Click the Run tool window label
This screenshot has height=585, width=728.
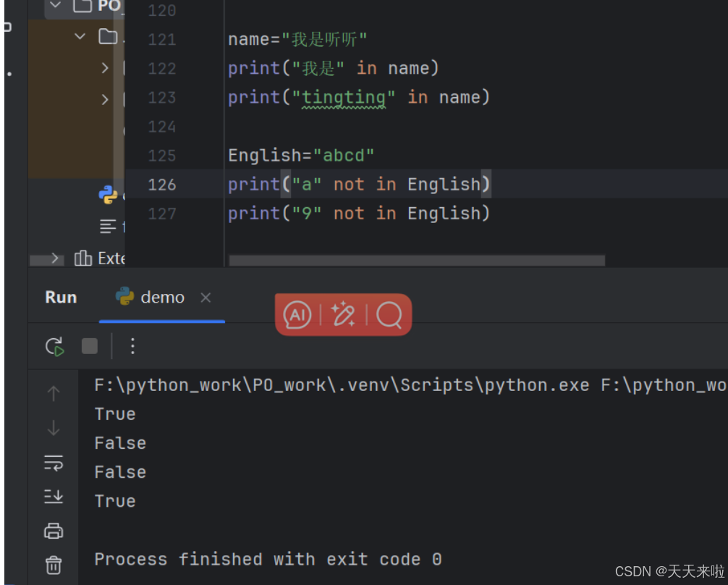pyautogui.click(x=60, y=297)
